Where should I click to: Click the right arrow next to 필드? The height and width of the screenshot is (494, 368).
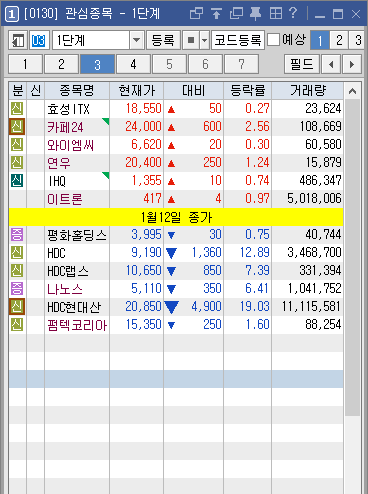pos(352,64)
